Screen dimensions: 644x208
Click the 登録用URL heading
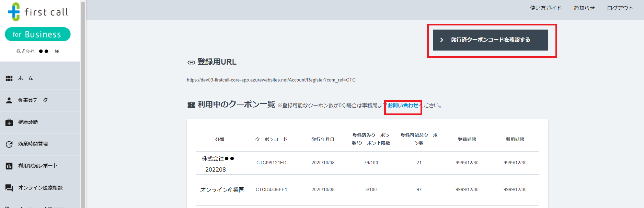coord(217,62)
